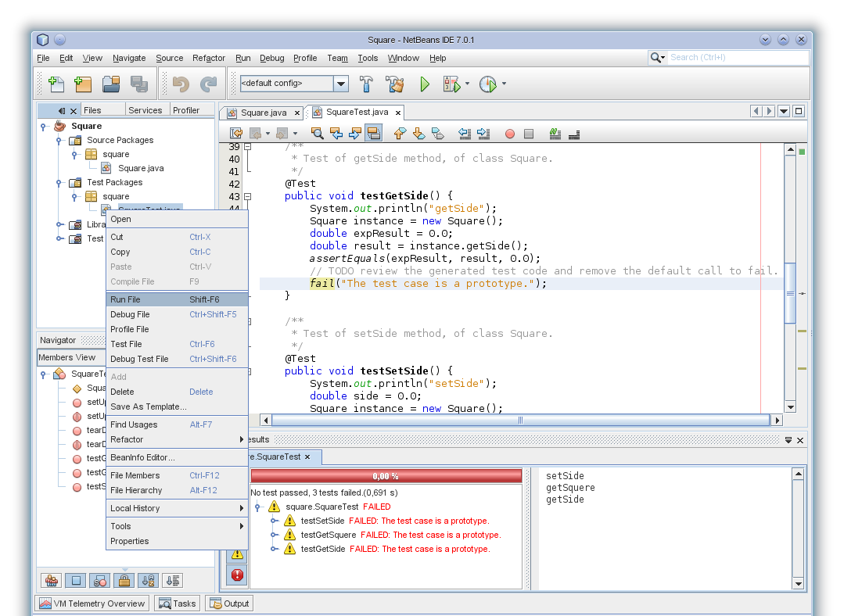The image size is (844, 616).
Task: Click the Save All toolbar icon
Action: 139,84
